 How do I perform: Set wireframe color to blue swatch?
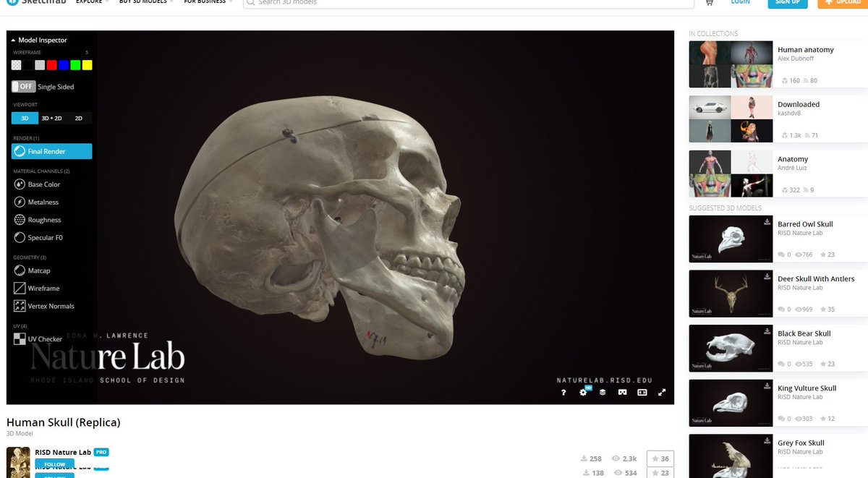point(64,65)
